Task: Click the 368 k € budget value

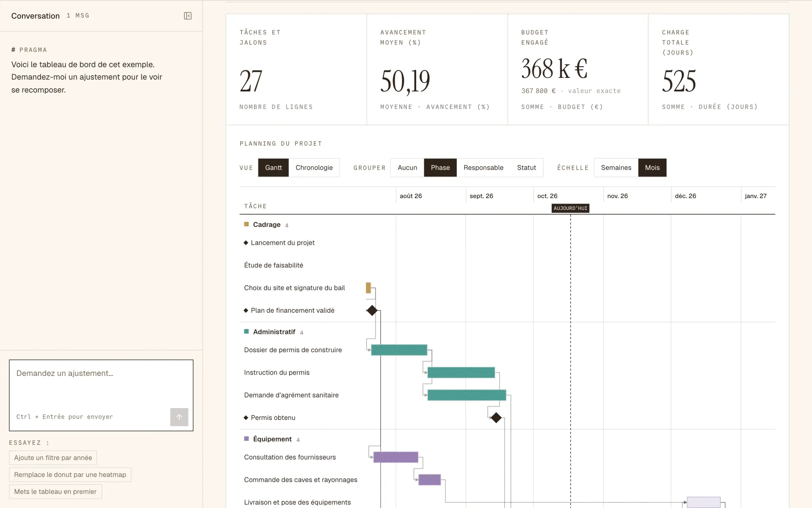Action: (554, 69)
